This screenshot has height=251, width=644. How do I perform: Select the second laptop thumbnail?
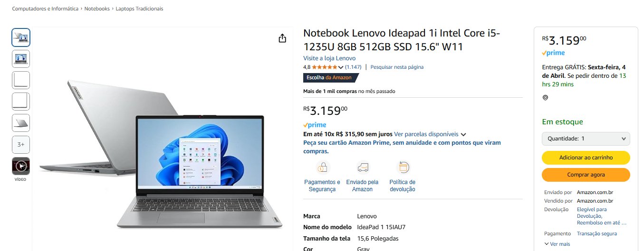click(x=21, y=59)
